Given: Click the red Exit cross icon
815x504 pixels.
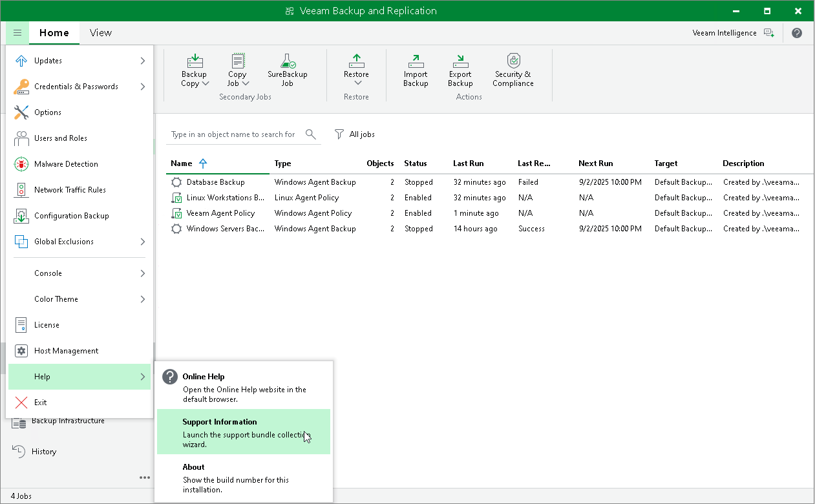Looking at the screenshot, I should 21,403.
